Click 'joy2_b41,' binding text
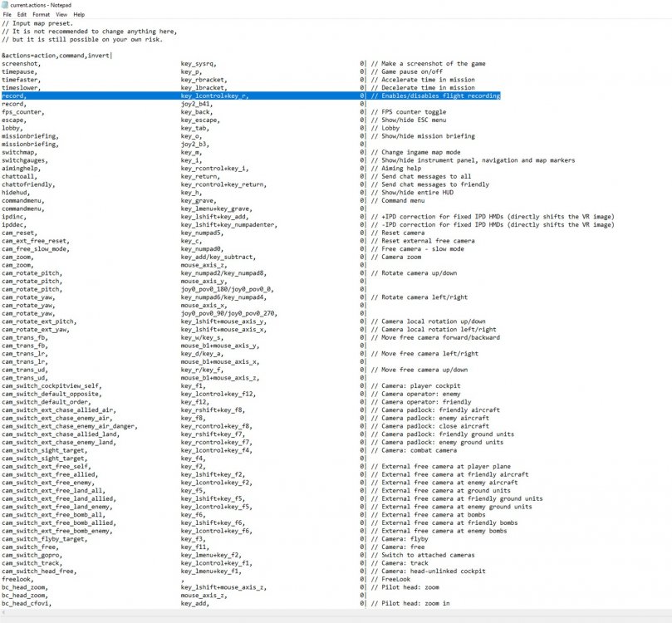 197,104
